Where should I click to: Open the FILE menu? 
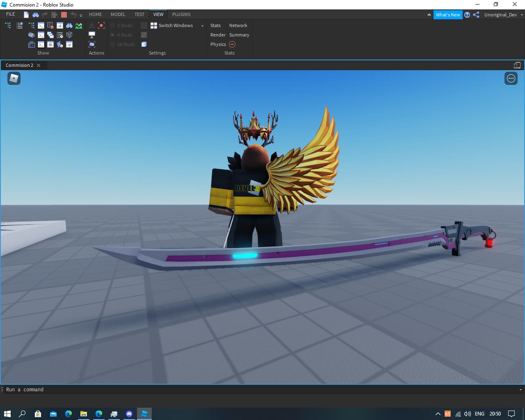pos(11,14)
